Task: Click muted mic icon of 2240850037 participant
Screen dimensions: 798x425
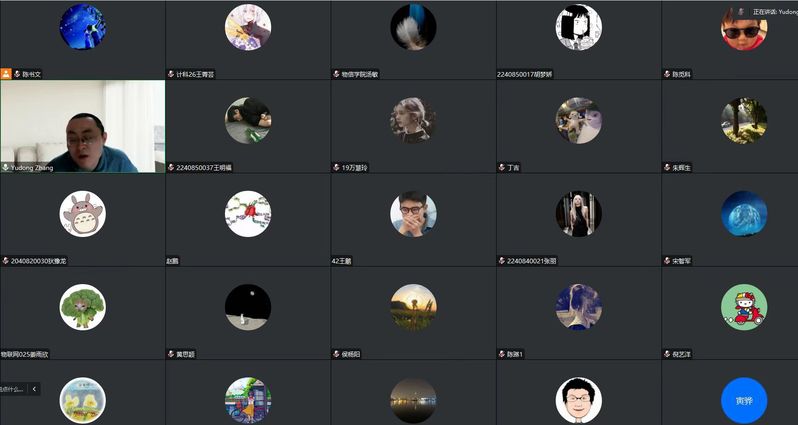Action: coord(171,167)
